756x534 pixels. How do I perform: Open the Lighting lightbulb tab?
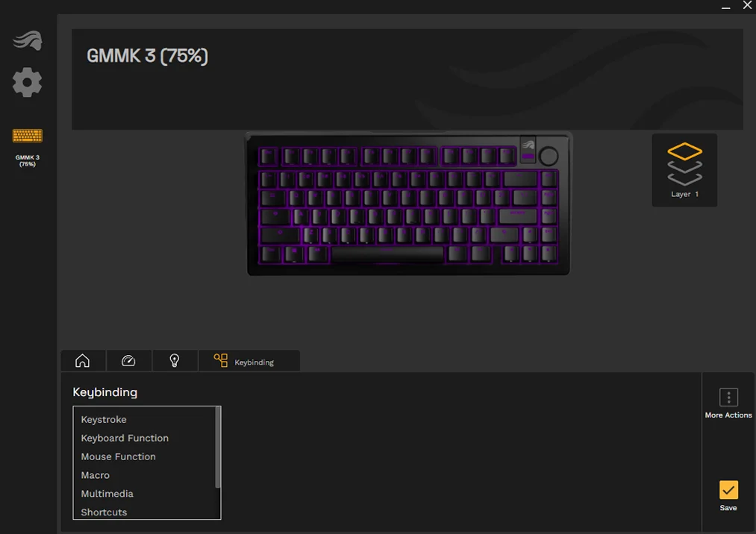[175, 360]
